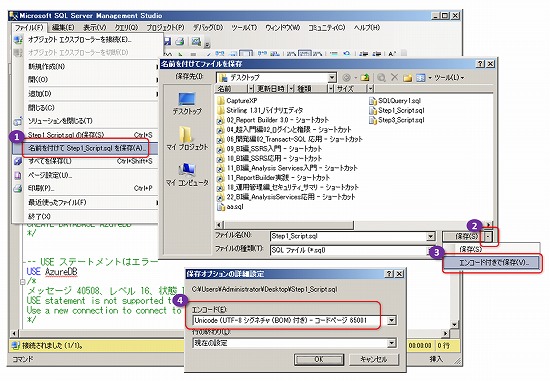Select the SQLQuery1.sql file
The image size is (550, 381).
pos(395,101)
